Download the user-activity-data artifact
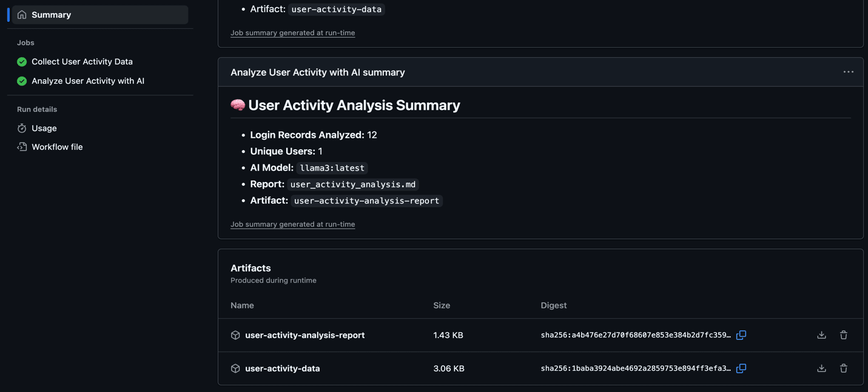The height and width of the screenshot is (392, 868). tap(821, 368)
